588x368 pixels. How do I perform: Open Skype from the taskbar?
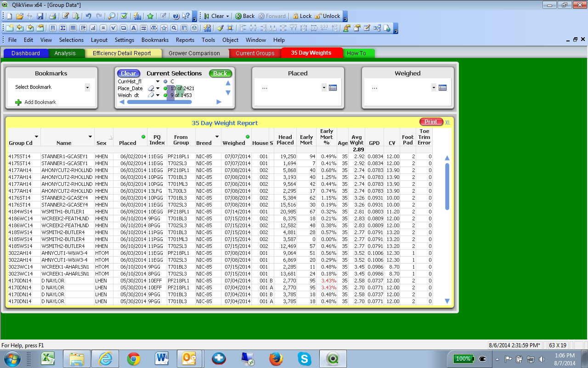304,359
